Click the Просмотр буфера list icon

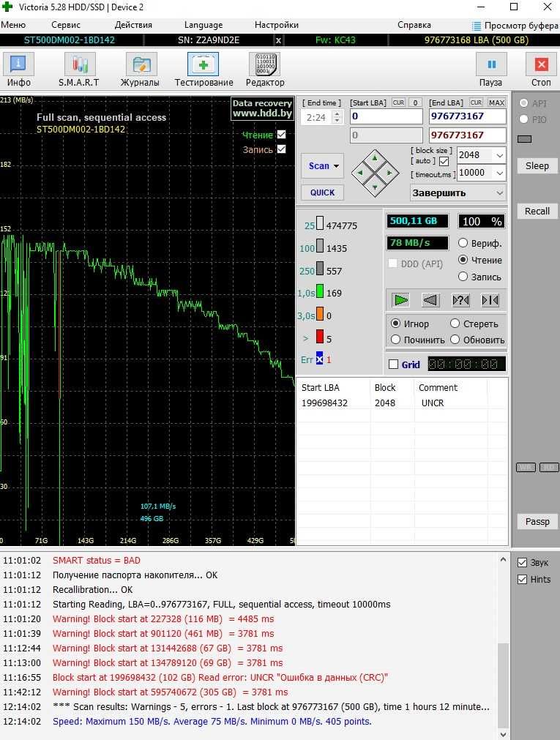pos(477,26)
